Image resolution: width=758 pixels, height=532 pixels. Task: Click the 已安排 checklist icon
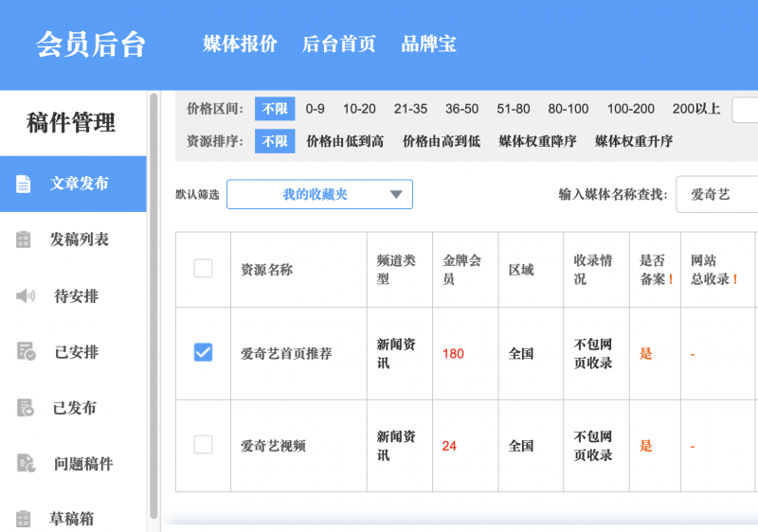pyautogui.click(x=26, y=352)
